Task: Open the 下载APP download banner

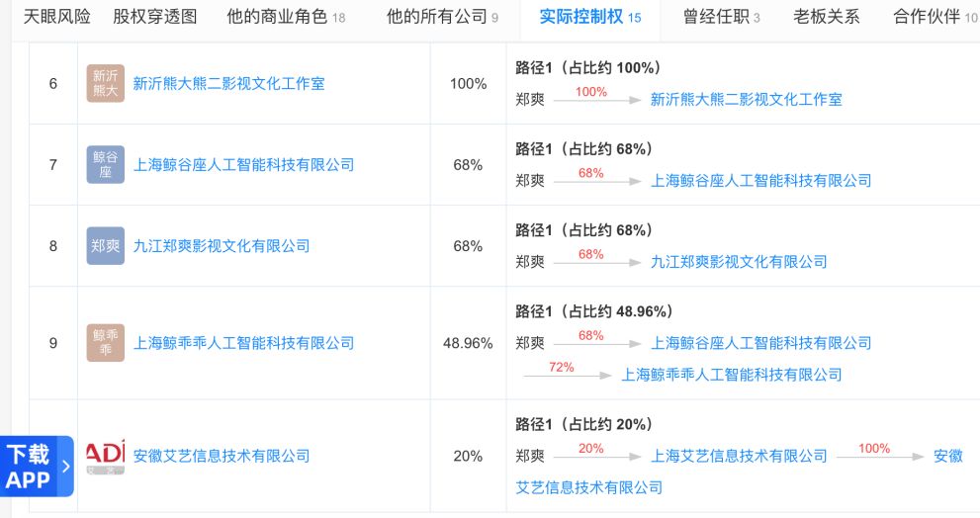Action: coord(37,467)
